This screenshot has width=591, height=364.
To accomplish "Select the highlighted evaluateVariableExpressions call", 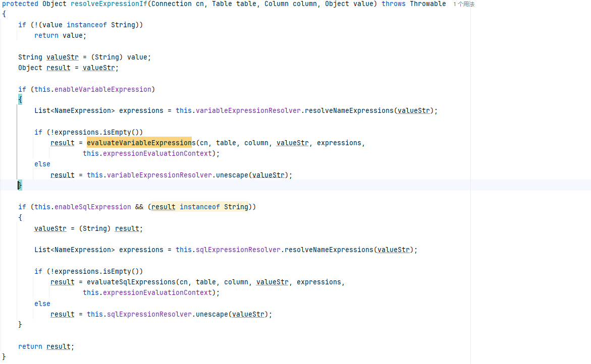I will (x=139, y=143).
